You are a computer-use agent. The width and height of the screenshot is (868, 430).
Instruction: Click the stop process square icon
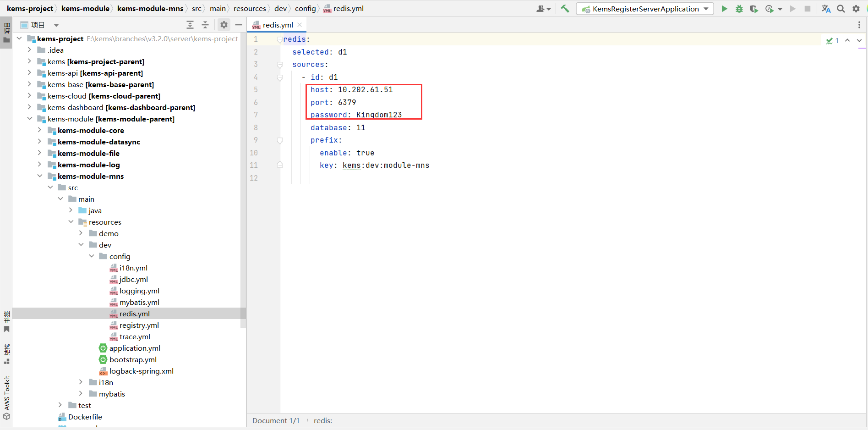(808, 9)
